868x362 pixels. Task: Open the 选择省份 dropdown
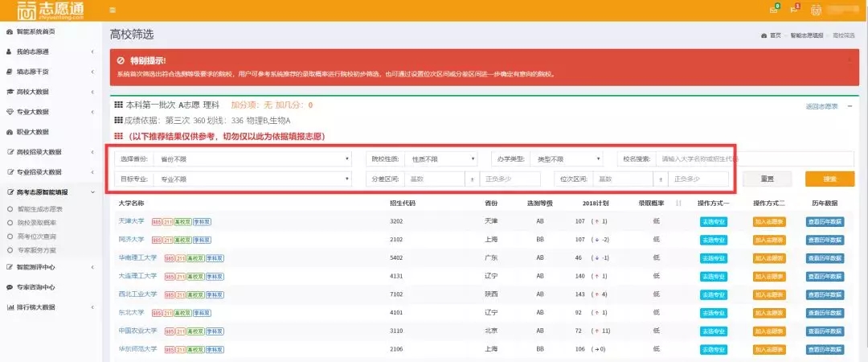click(x=254, y=159)
